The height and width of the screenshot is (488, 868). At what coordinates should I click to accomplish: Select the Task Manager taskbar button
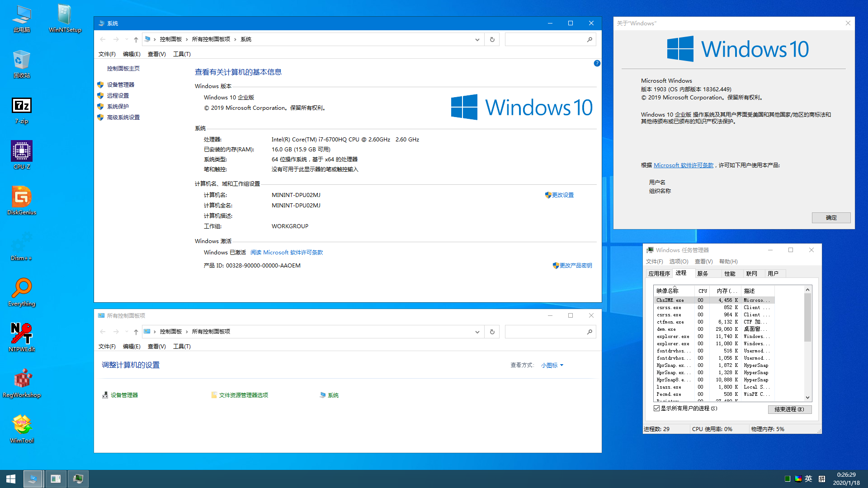[x=78, y=479]
